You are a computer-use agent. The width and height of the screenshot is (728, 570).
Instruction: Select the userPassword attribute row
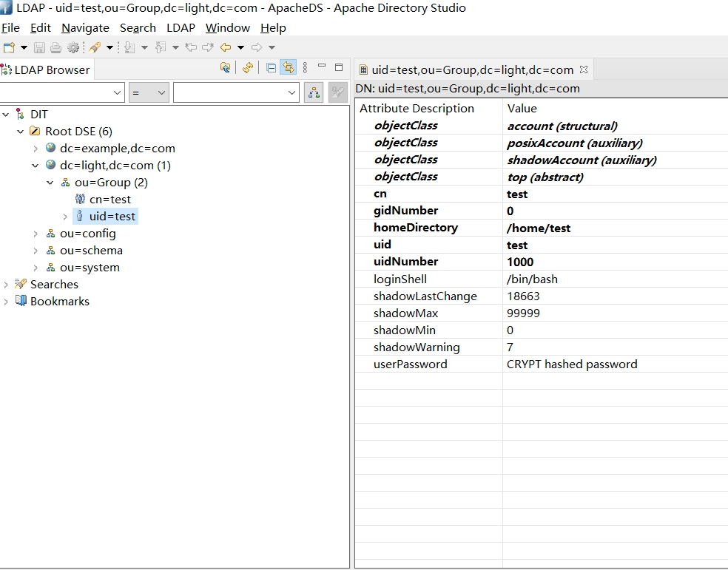[410, 364]
